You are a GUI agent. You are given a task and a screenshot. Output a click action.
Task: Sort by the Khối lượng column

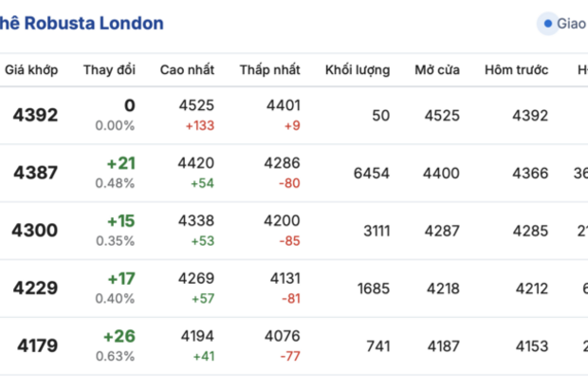(357, 70)
